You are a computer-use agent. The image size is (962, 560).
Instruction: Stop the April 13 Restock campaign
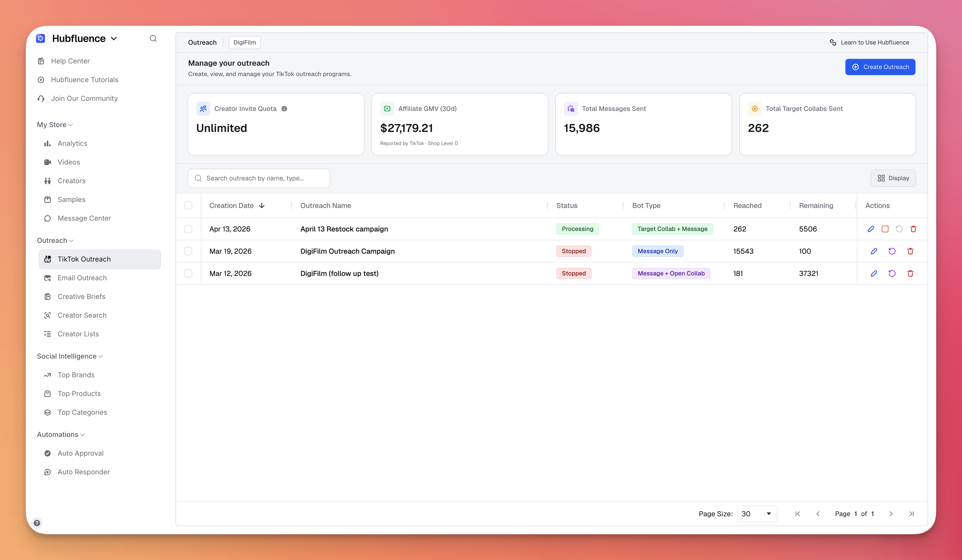tap(885, 229)
